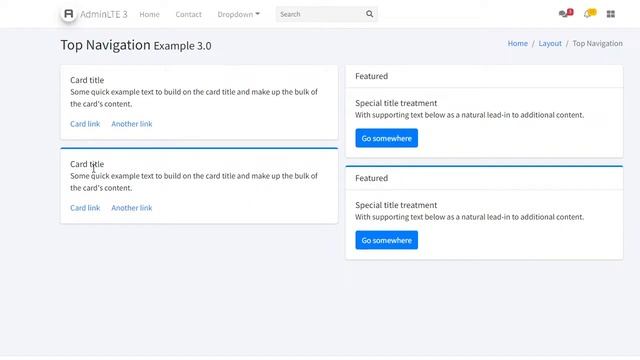Image resolution: width=640 pixels, height=360 pixels.
Task: Click the lower Featured card header
Action: click(x=484, y=178)
